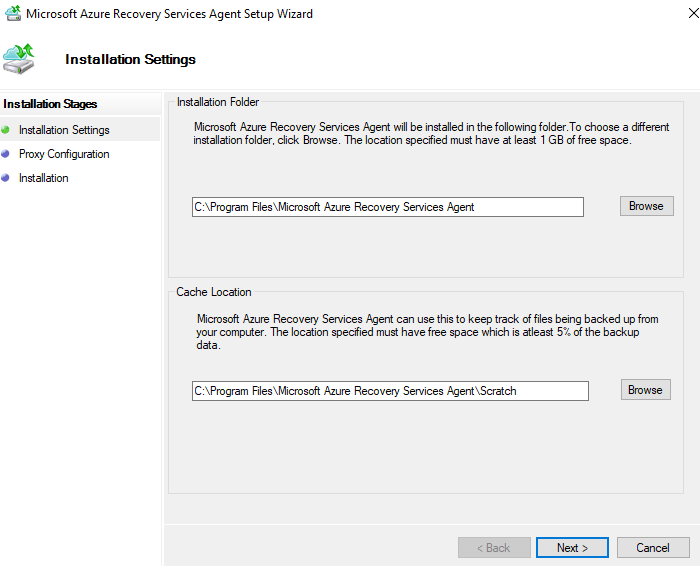The width and height of the screenshot is (700, 566).
Task: Click the Installation Settings page title
Action: [130, 59]
